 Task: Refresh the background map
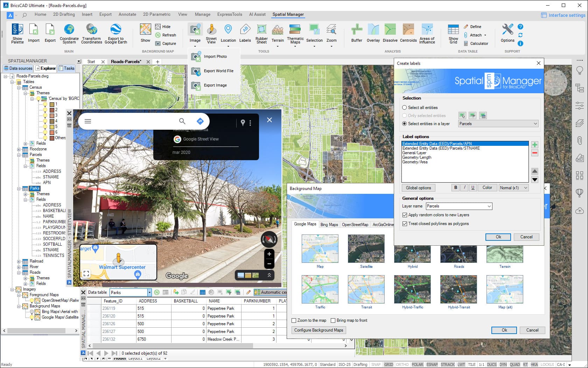point(166,35)
